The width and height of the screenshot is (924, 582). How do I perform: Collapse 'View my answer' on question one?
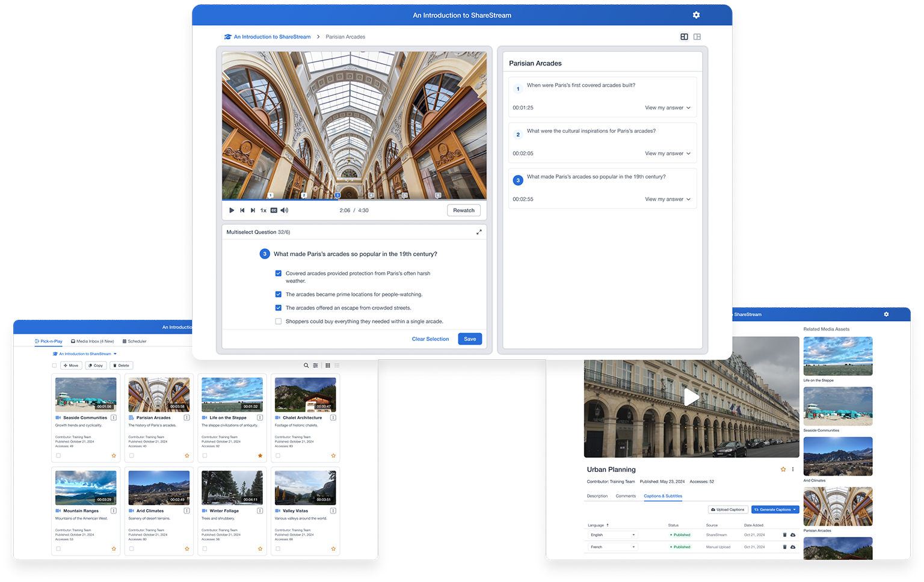click(x=667, y=108)
